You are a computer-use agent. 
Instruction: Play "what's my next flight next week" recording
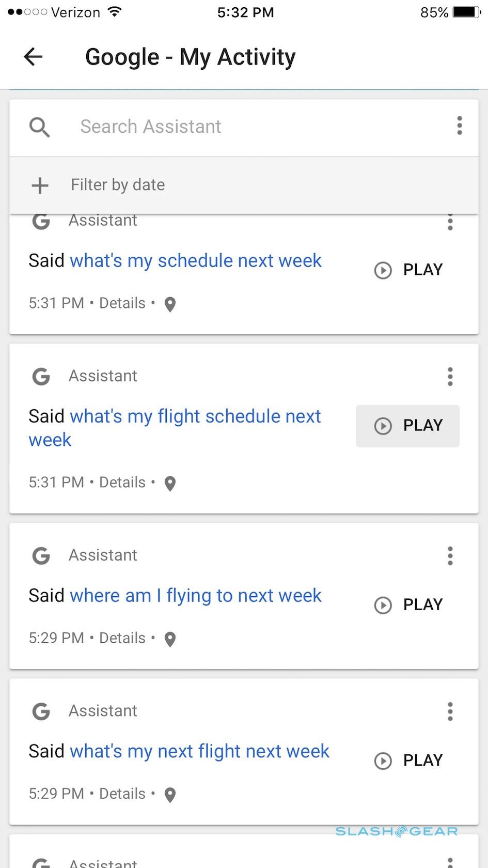[x=408, y=761]
